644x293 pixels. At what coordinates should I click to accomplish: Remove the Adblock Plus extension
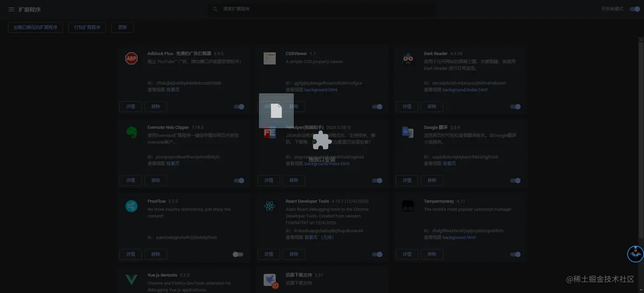(x=156, y=107)
